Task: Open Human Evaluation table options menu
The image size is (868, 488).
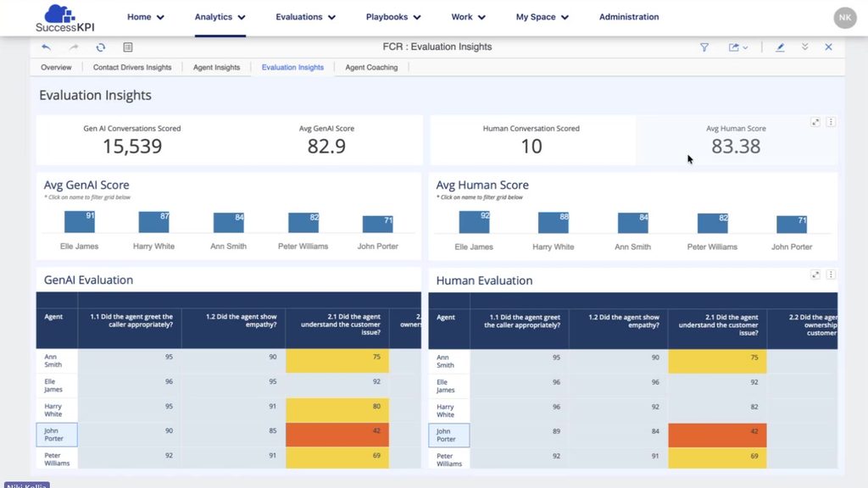Action: pos(831,274)
